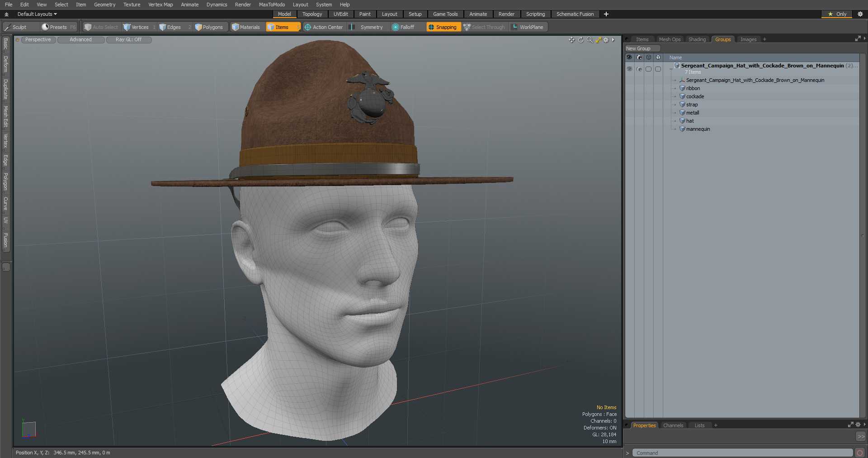The width and height of the screenshot is (868, 458).
Task: Open the Default Layouts dropdown
Action: (x=37, y=14)
